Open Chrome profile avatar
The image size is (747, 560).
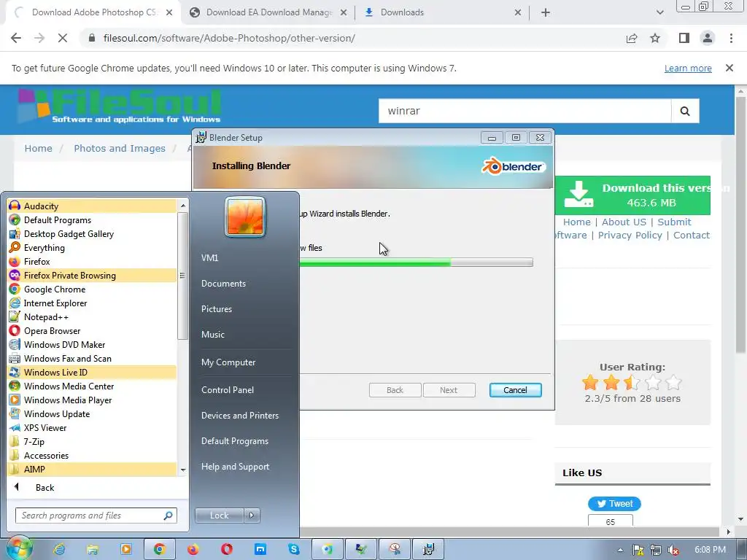pyautogui.click(x=708, y=38)
